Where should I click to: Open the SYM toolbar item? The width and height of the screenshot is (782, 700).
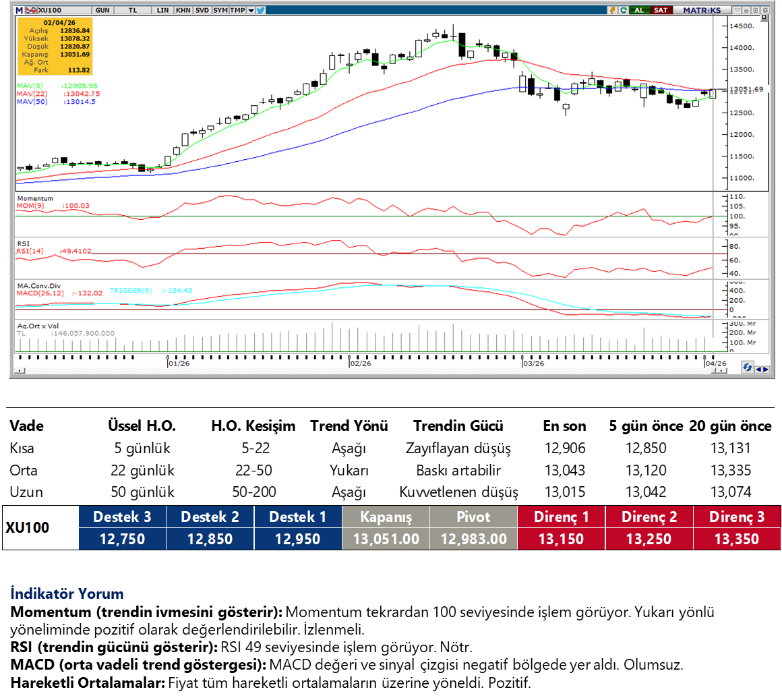point(220,10)
